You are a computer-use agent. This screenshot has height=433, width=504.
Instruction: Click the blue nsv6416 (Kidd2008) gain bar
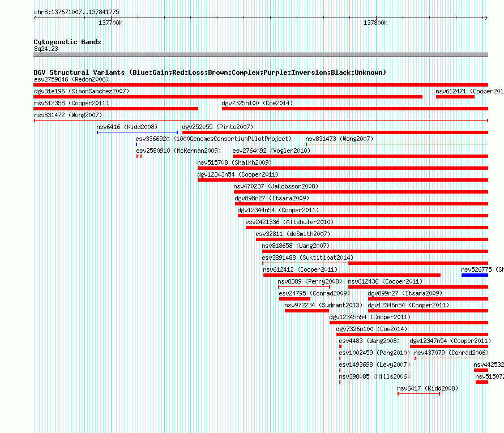137,132
